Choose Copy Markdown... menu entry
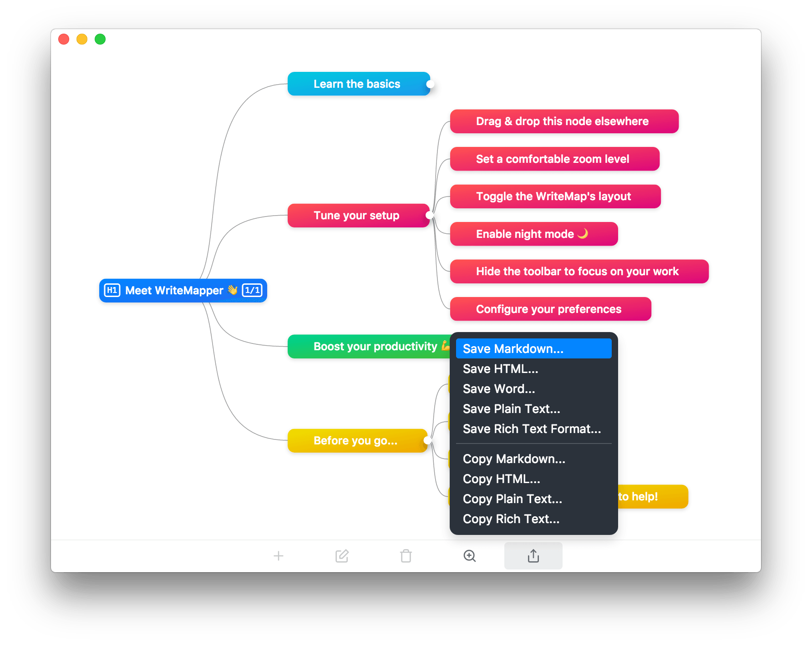 point(534,459)
